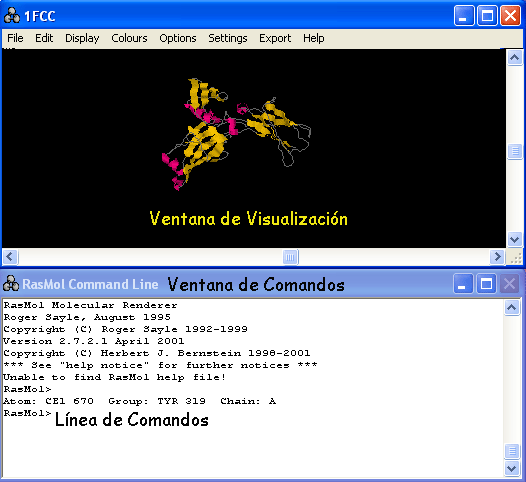Click the viewer's vertical scrollbar up arrow
This screenshot has height=482, width=526.
tap(514, 58)
